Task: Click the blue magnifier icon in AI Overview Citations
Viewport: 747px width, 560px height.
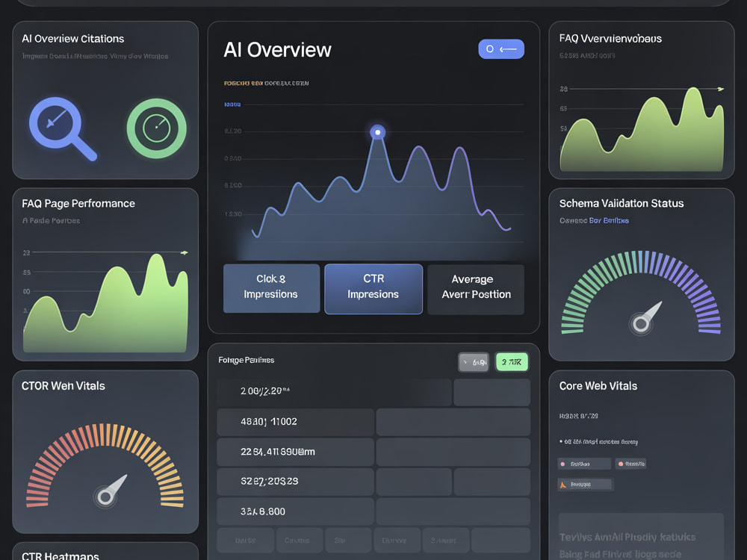Action: tap(62, 128)
